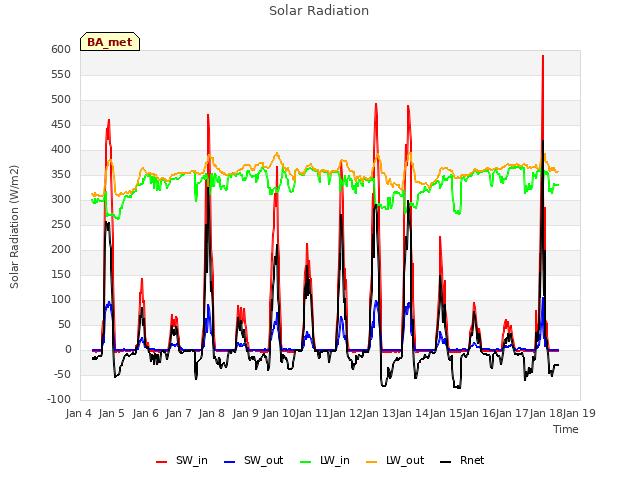The image size is (640, 480).
Task: Click the Jan 10 x-axis label
Action: [x=279, y=413]
